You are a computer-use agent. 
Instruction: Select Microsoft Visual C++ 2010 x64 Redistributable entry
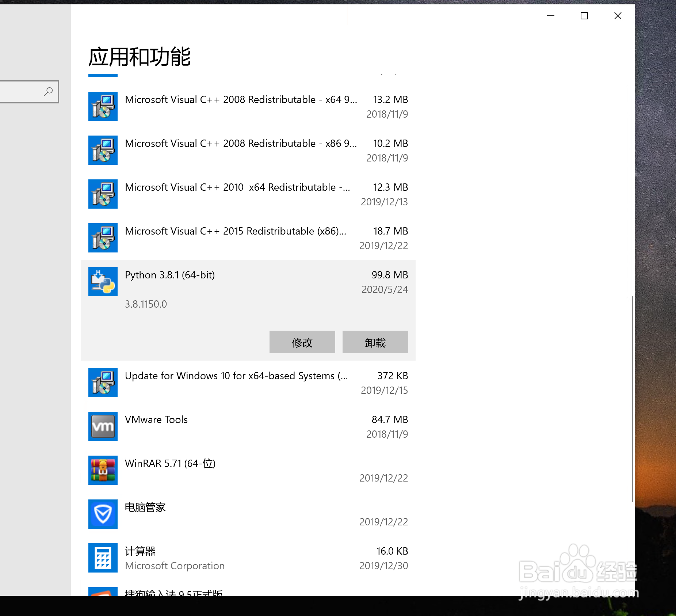pyautogui.click(x=248, y=194)
